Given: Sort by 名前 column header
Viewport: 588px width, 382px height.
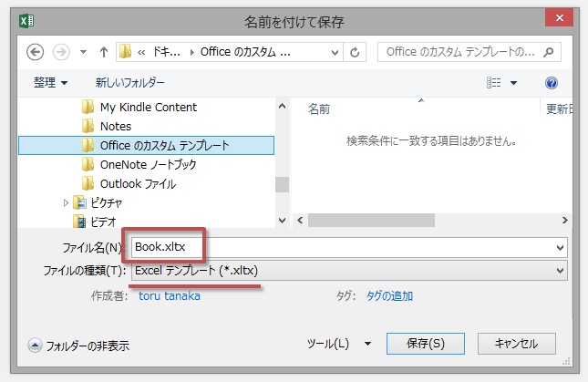Looking at the screenshot, I should point(319,109).
